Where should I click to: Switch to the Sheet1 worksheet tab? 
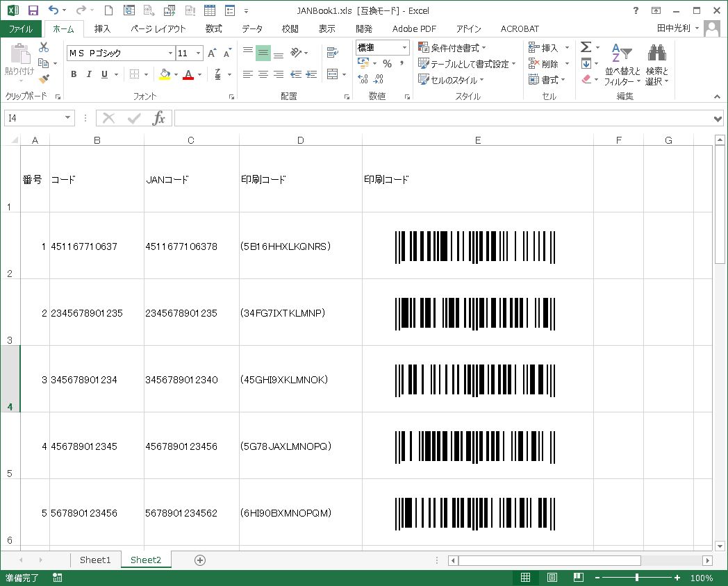point(95,560)
